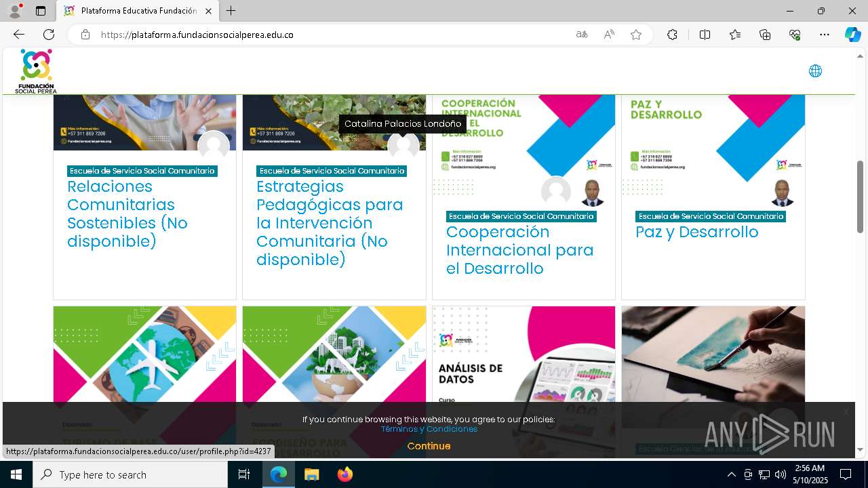Open the volume control tray icon
The image size is (868, 488).
[780, 474]
